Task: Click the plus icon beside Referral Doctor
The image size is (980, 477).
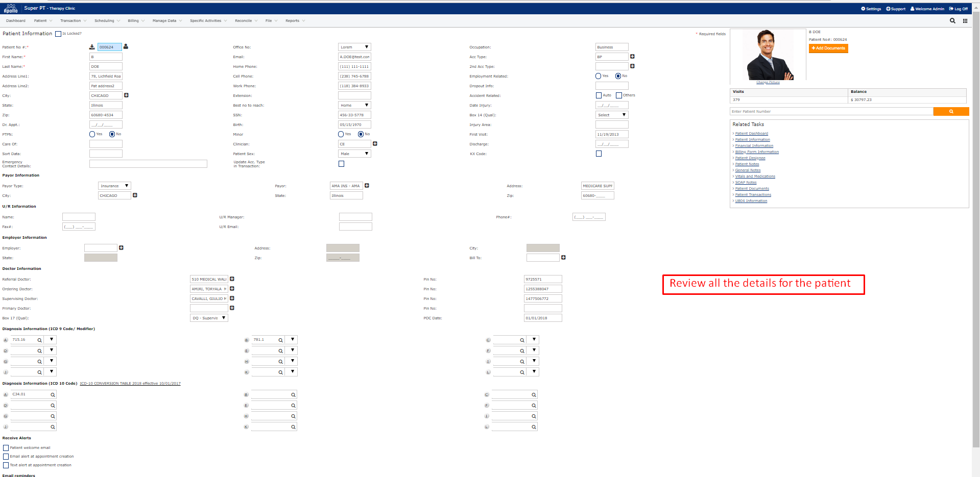Action: [x=232, y=279]
